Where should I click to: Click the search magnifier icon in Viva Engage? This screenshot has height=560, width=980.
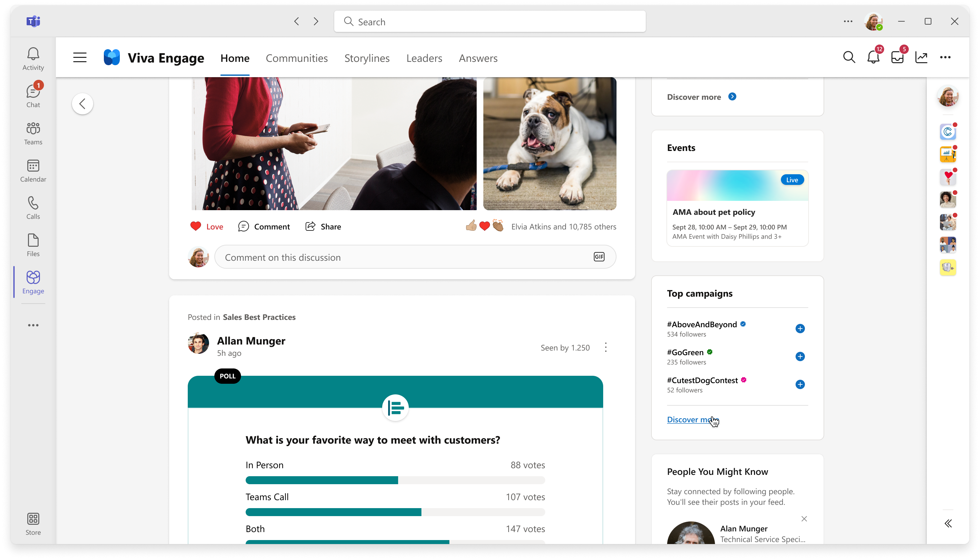point(850,57)
